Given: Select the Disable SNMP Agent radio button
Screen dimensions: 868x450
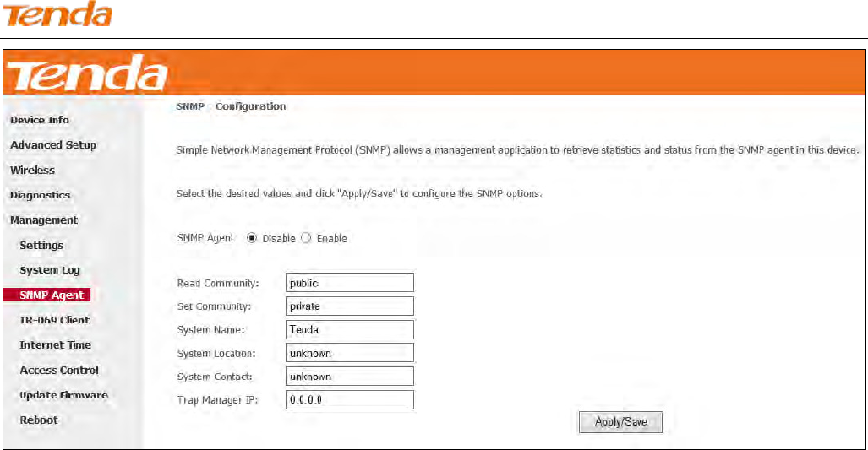Looking at the screenshot, I should pos(252,238).
